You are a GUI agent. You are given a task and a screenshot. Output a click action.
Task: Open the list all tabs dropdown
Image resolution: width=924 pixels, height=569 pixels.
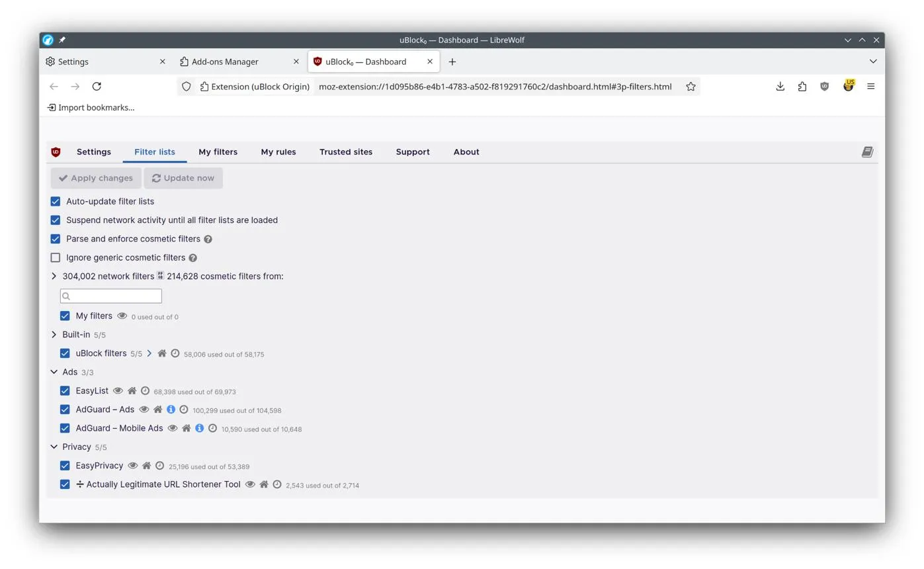tap(873, 62)
